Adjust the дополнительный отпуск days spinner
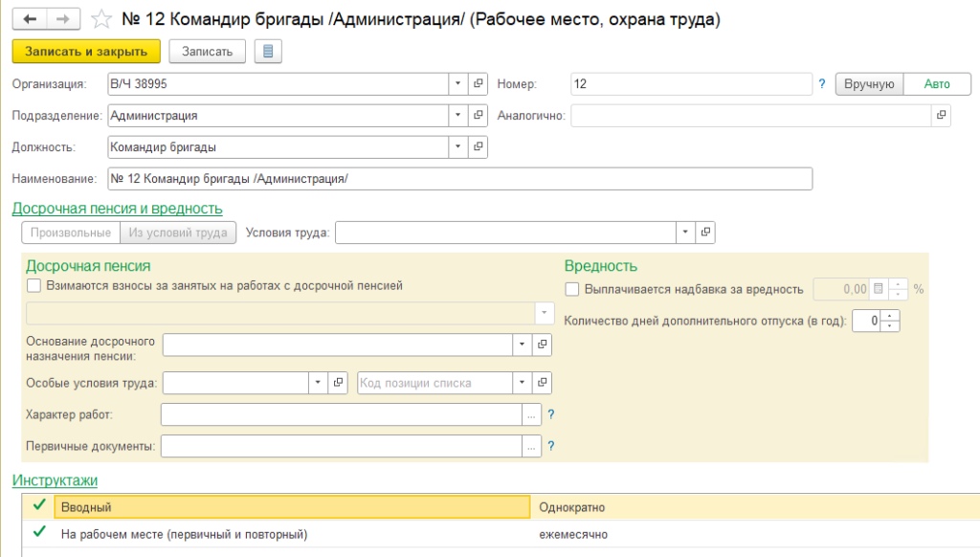The width and height of the screenshot is (980, 557). coord(890,321)
